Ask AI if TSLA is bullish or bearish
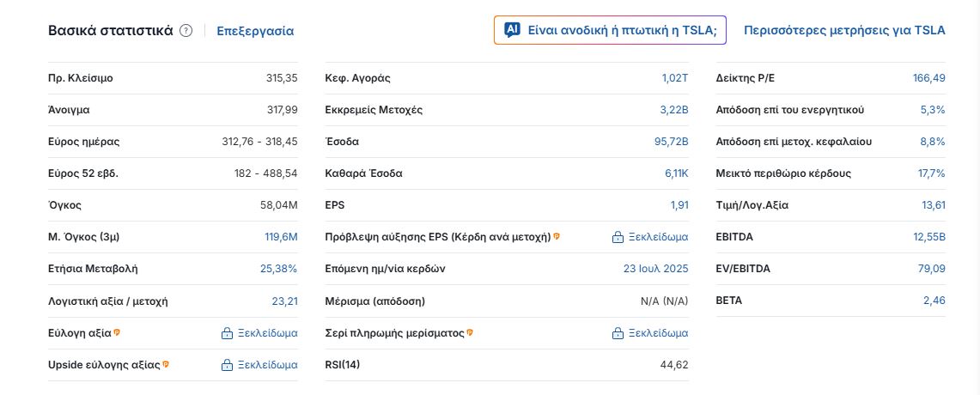 point(610,30)
